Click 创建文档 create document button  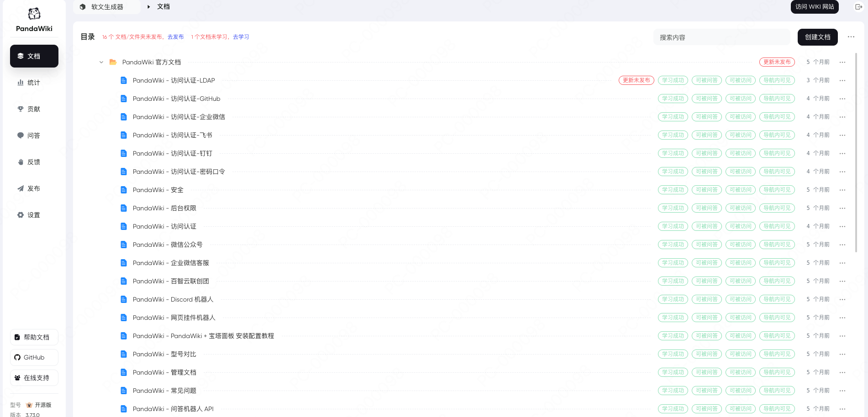[x=818, y=37]
